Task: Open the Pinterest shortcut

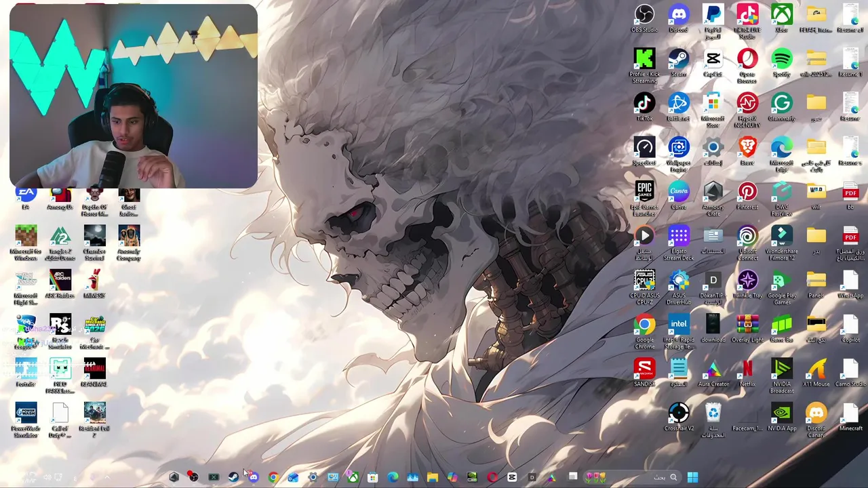Action: [747, 195]
